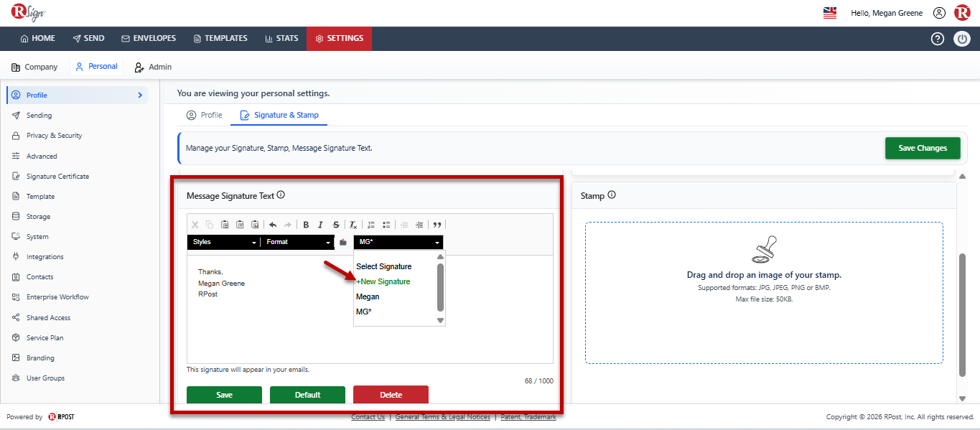
Task: Click the info icon beside Message Signature Text
Action: (281, 195)
